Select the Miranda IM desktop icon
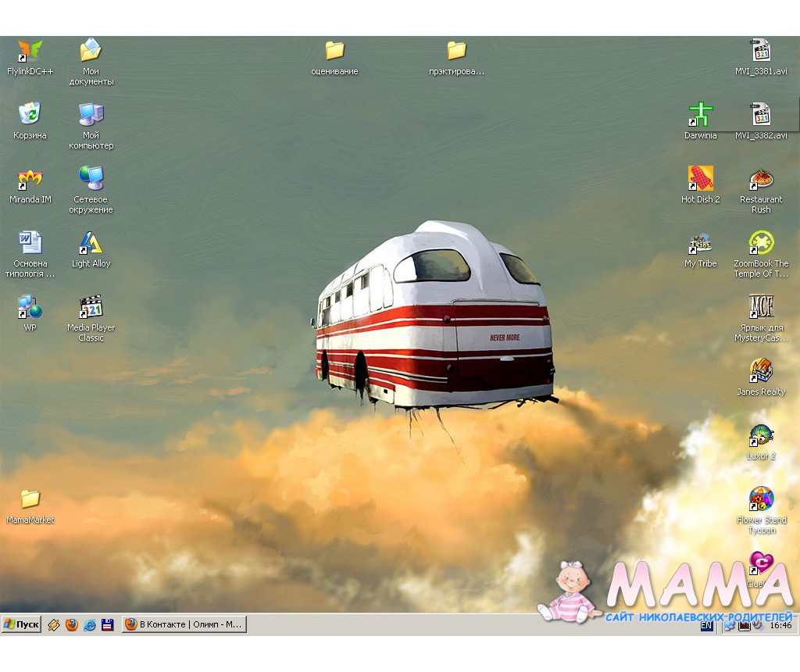The width and height of the screenshot is (800, 672). (x=30, y=180)
